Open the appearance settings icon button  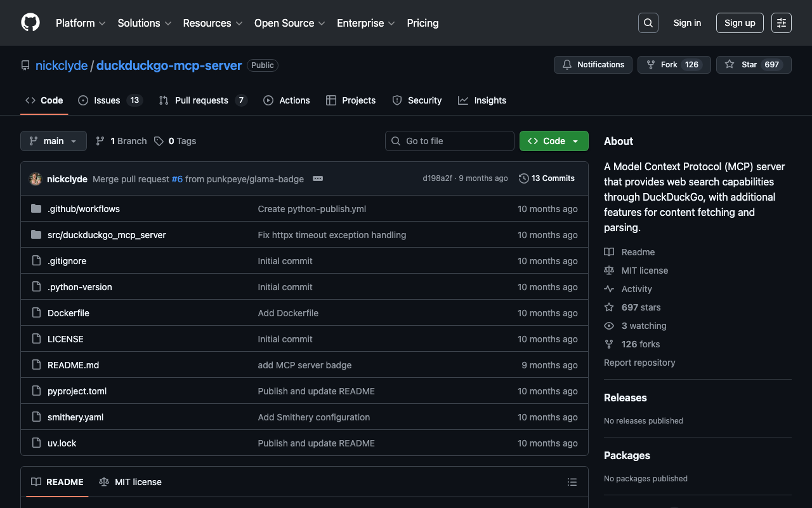(781, 23)
